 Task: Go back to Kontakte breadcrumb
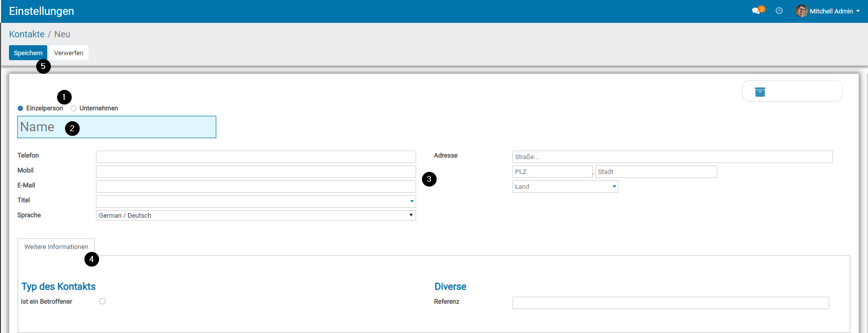27,34
